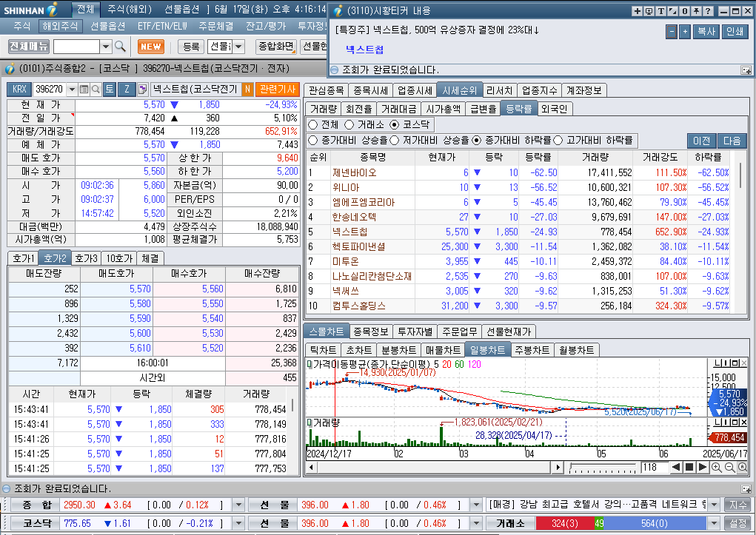Open dropdown next to 거래소 advance-decline bar
756x535 pixels.
click(715, 523)
